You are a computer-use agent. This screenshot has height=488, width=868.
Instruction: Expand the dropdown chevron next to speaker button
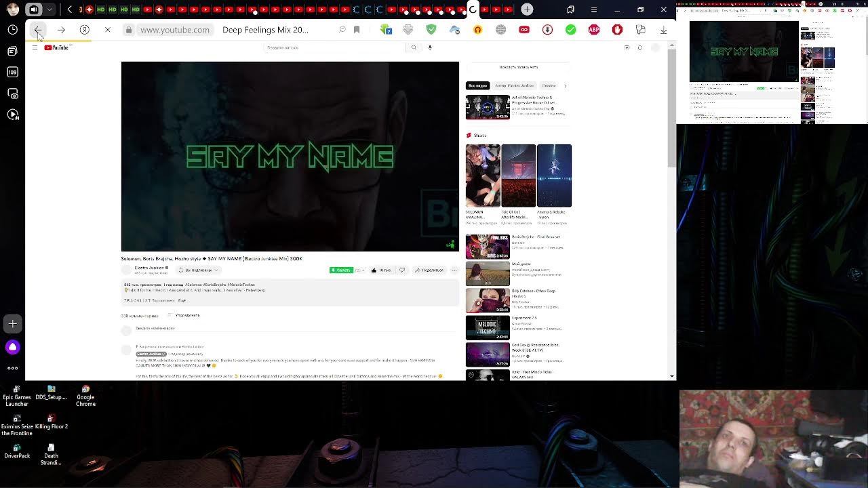pos(50,9)
